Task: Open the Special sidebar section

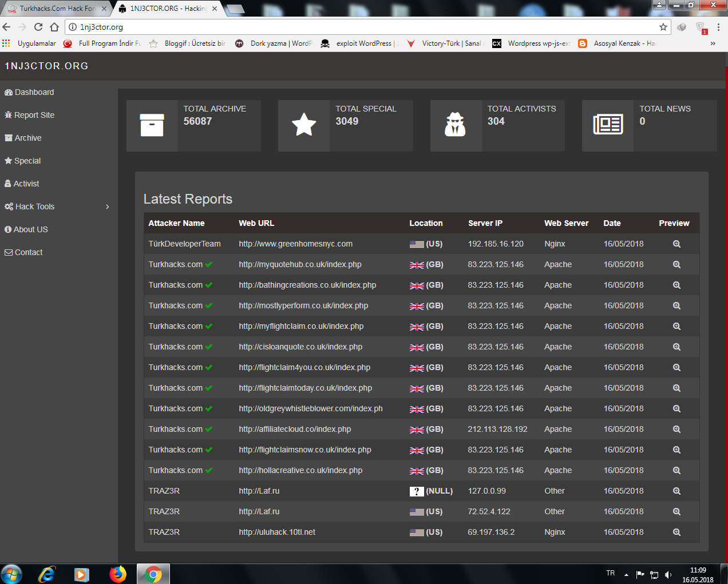Action: tap(22, 161)
